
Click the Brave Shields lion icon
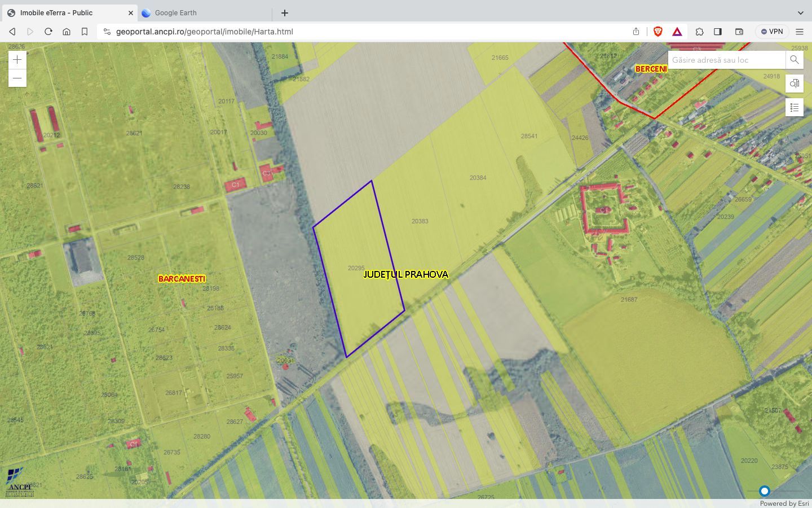pyautogui.click(x=657, y=32)
